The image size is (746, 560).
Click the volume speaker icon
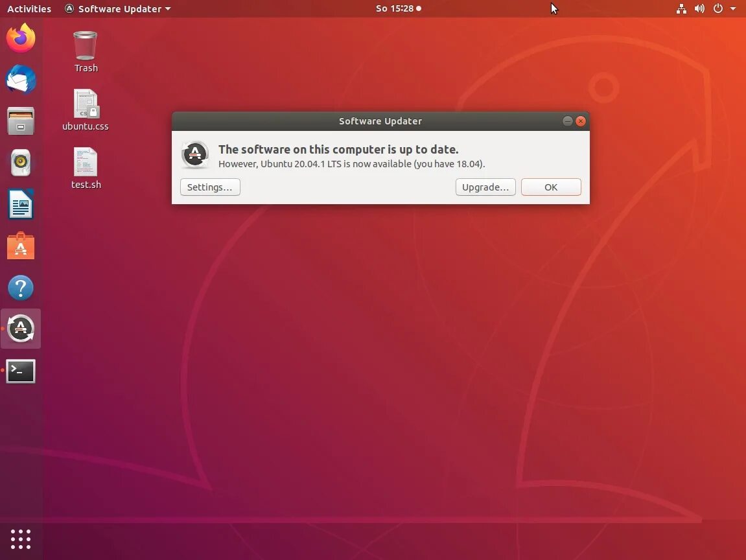[699, 8]
